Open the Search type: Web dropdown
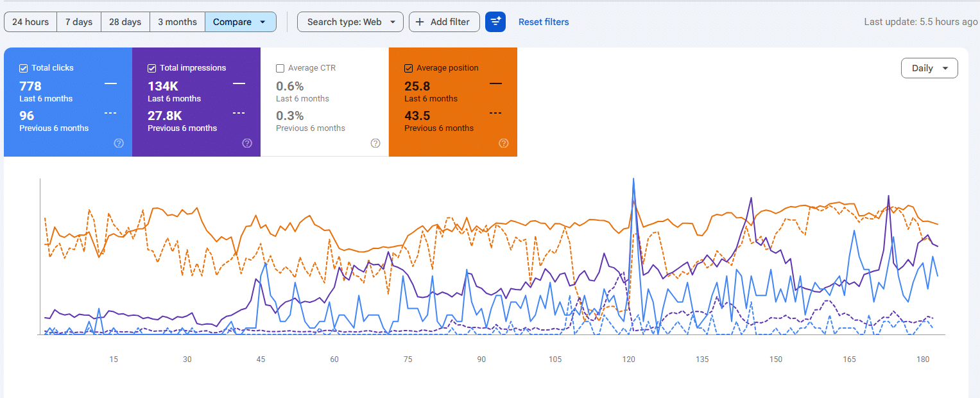 coord(350,22)
